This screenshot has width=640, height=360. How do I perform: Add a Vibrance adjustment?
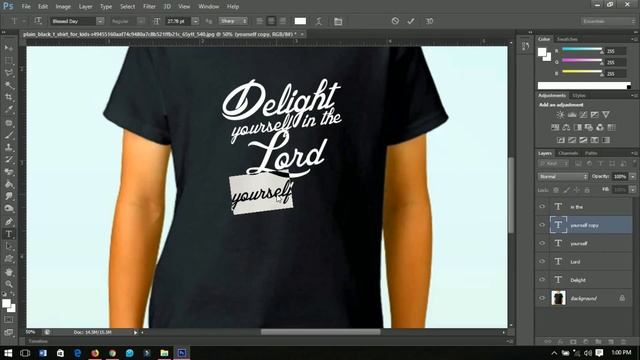tap(606, 115)
